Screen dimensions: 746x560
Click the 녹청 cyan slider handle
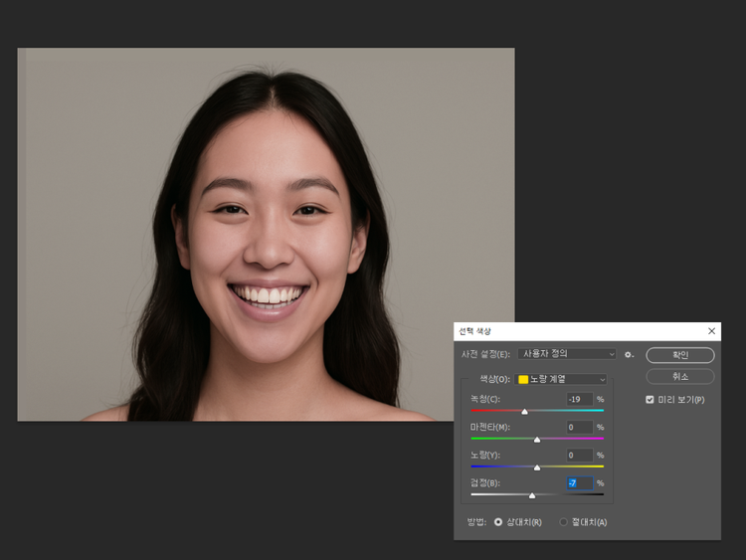[524, 411]
